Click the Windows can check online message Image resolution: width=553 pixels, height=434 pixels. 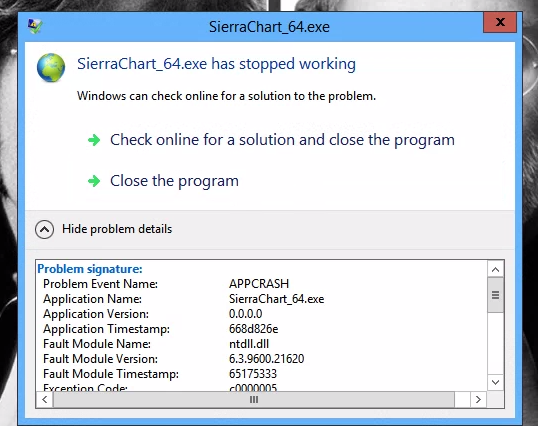click(226, 96)
